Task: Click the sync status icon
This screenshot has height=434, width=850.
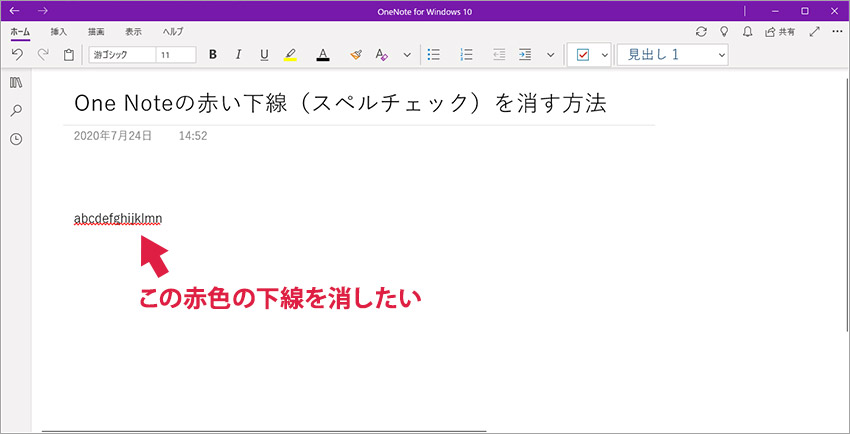Action: point(701,32)
